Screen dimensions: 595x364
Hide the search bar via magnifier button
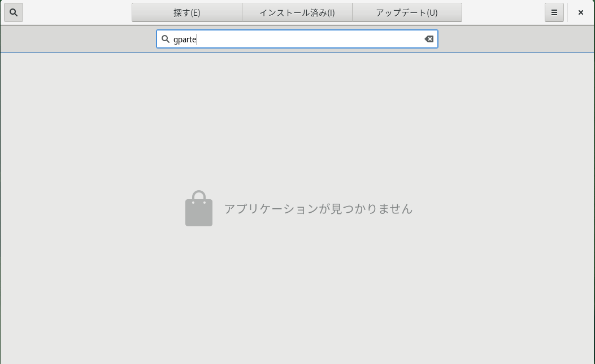14,12
